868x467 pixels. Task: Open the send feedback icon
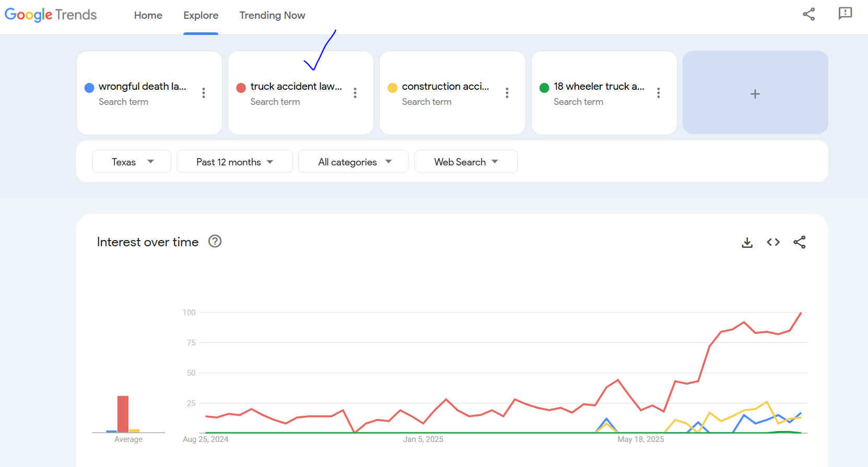845,14
